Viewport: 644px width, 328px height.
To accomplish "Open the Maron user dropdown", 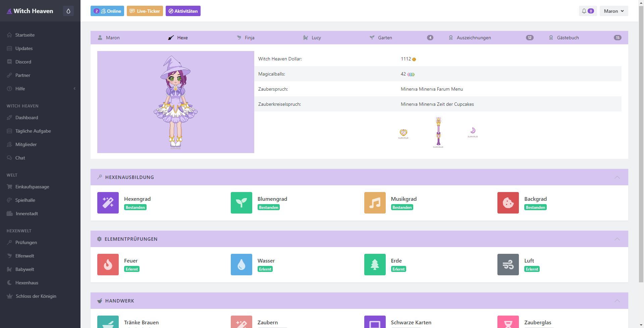I will pos(613,11).
